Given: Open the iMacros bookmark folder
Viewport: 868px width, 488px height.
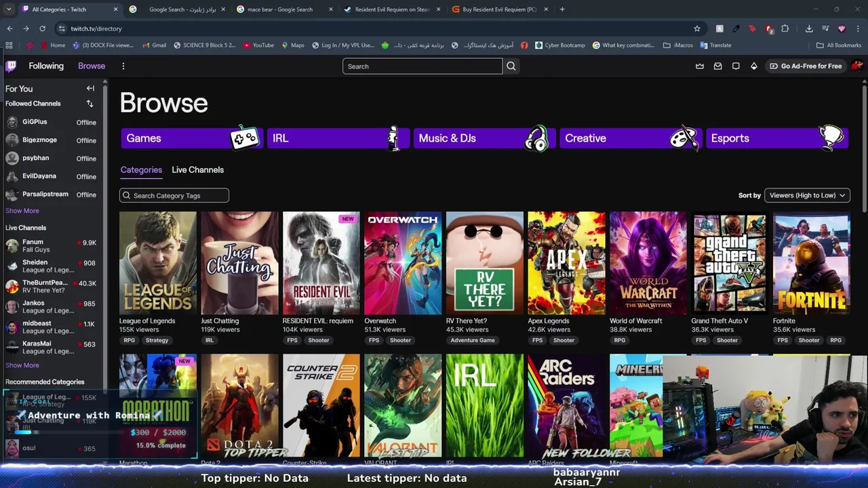Looking at the screenshot, I should [x=677, y=45].
